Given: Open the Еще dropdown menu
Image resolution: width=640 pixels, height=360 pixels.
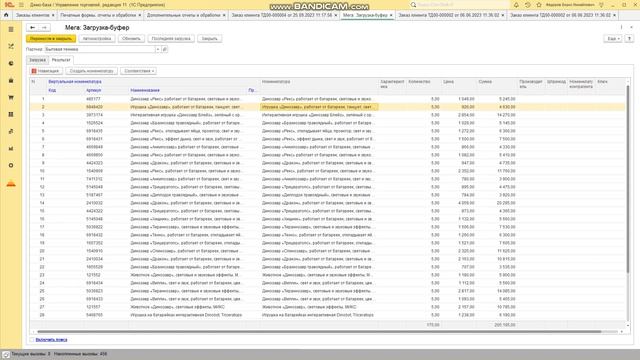Looking at the screenshot, I should point(613,38).
